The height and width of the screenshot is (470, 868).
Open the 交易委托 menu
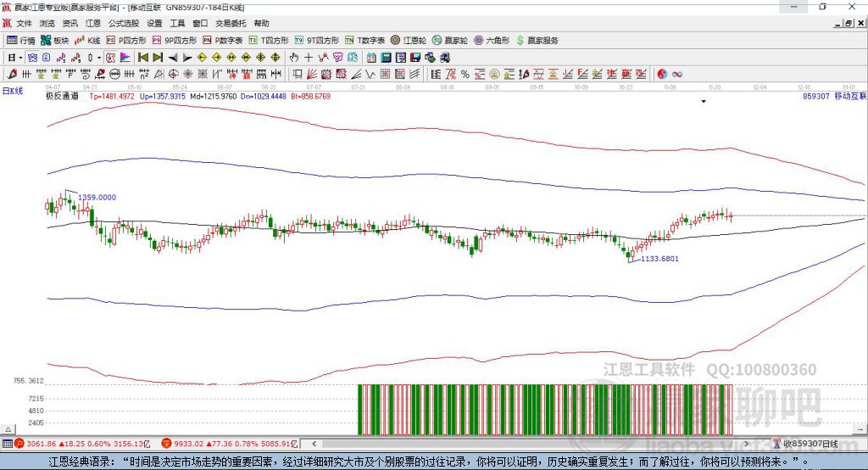231,23
